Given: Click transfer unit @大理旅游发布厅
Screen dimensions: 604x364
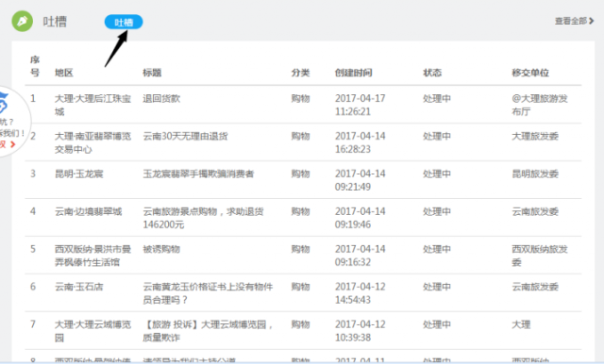Looking at the screenshot, I should [540, 105].
